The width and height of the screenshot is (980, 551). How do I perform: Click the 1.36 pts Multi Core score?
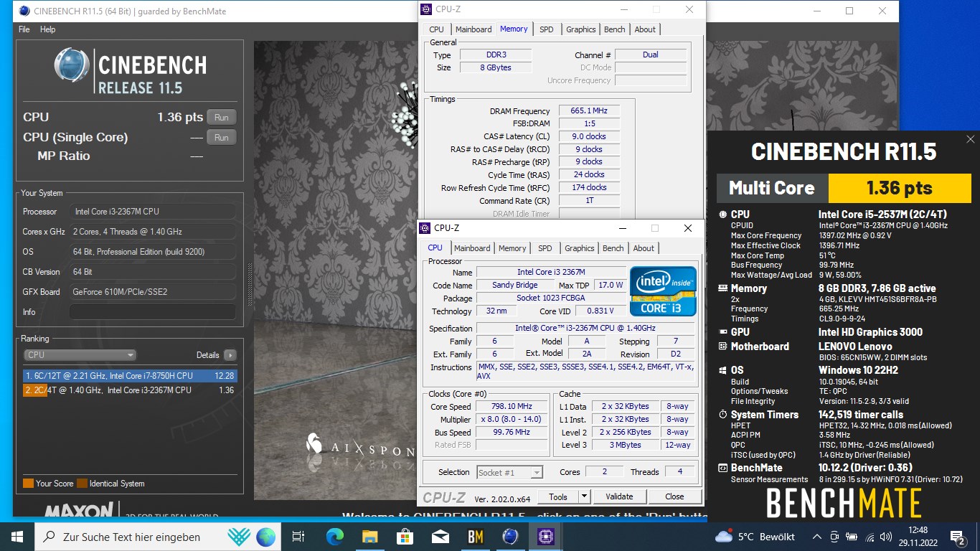pos(899,188)
